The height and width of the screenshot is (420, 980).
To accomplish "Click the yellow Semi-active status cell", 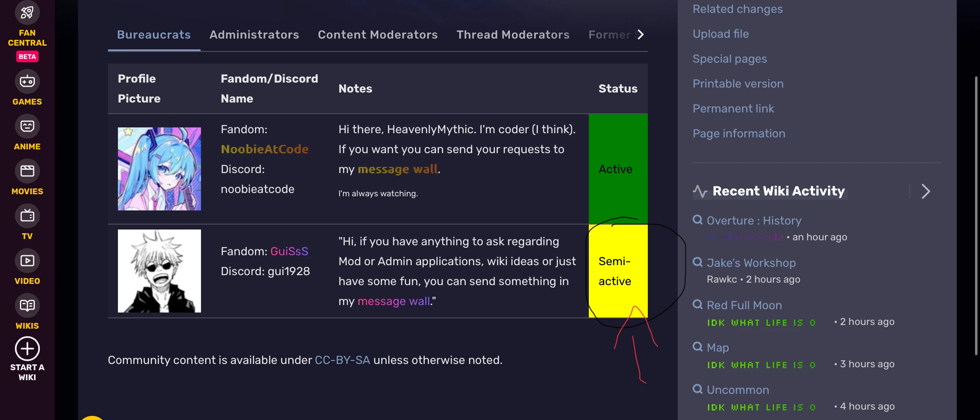I will pyautogui.click(x=618, y=271).
